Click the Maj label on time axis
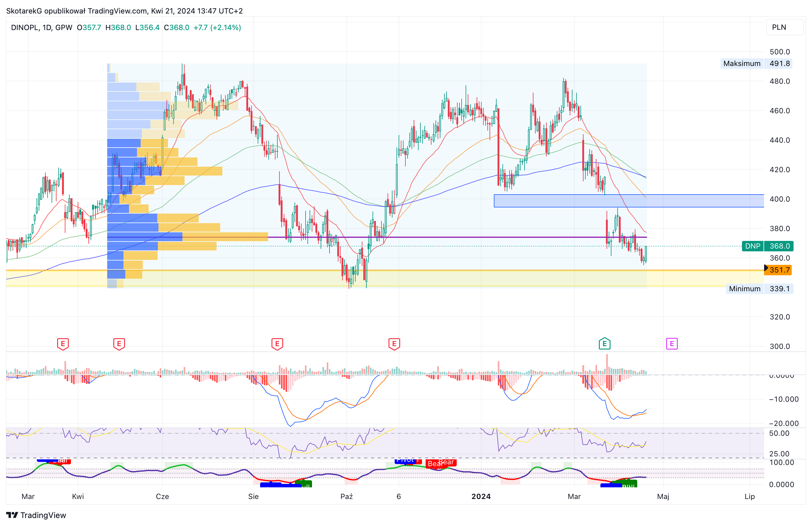The image size is (812, 526). pyautogui.click(x=663, y=496)
